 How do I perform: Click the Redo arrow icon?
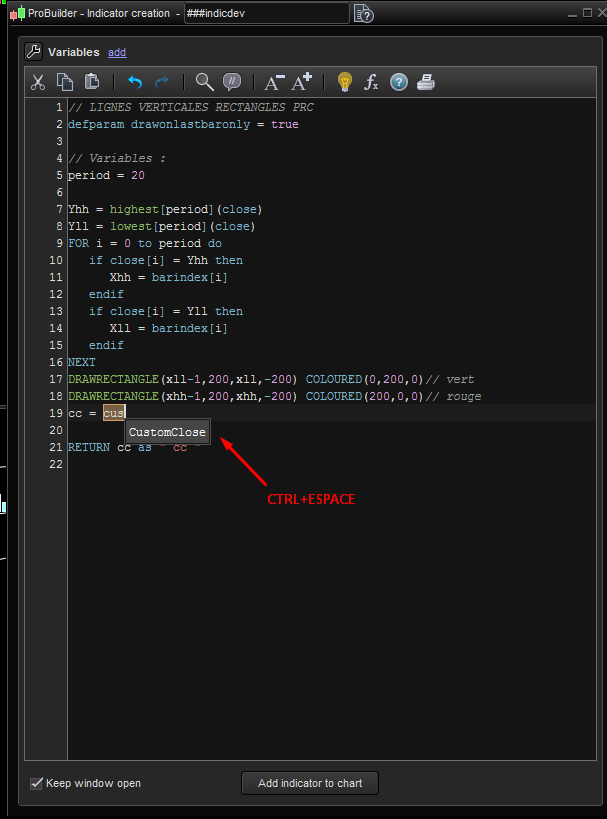pyautogui.click(x=162, y=82)
